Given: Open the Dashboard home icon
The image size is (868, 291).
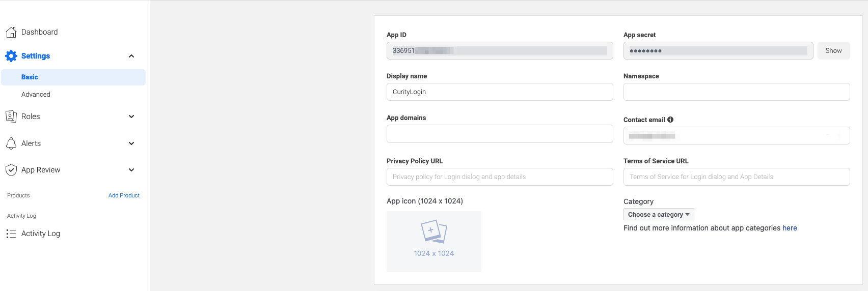Looking at the screenshot, I should coord(11,32).
